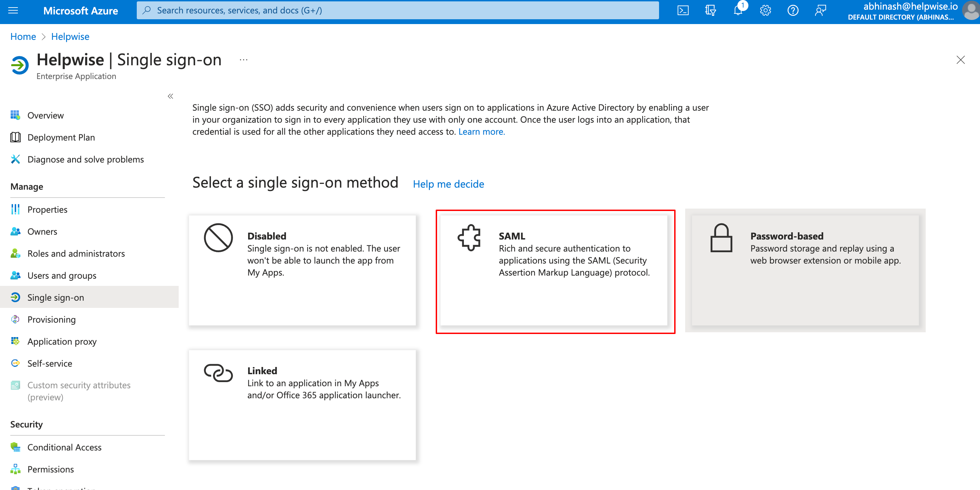Open the notifications bell
The width and height of the screenshot is (980, 490).
[738, 10]
